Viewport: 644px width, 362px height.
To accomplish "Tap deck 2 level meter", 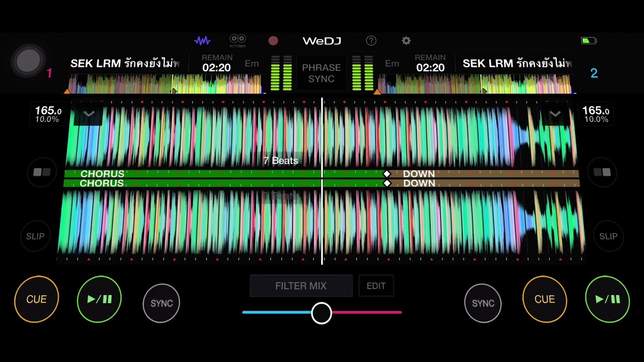I will tap(362, 73).
